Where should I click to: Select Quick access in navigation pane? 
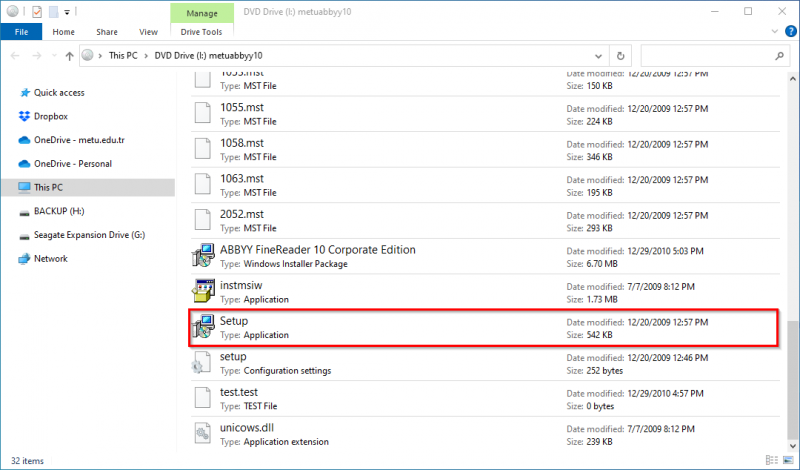point(59,93)
